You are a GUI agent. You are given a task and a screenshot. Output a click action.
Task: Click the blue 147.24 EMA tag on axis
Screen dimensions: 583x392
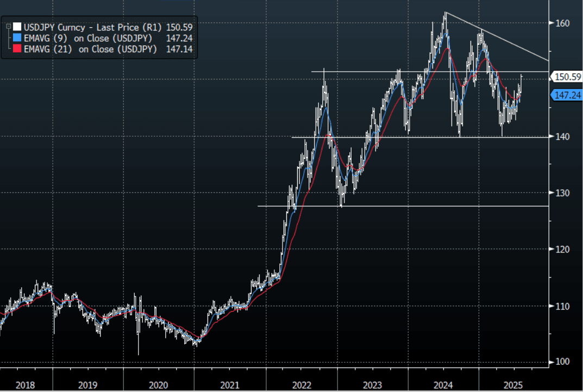(x=566, y=95)
